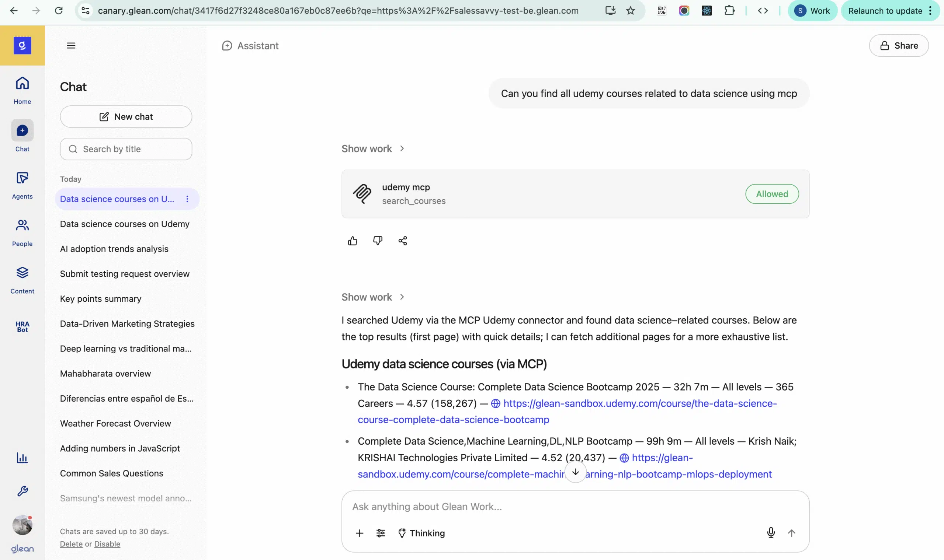Open user profile avatar
Viewport: 944px width, 560px height.
(x=22, y=525)
